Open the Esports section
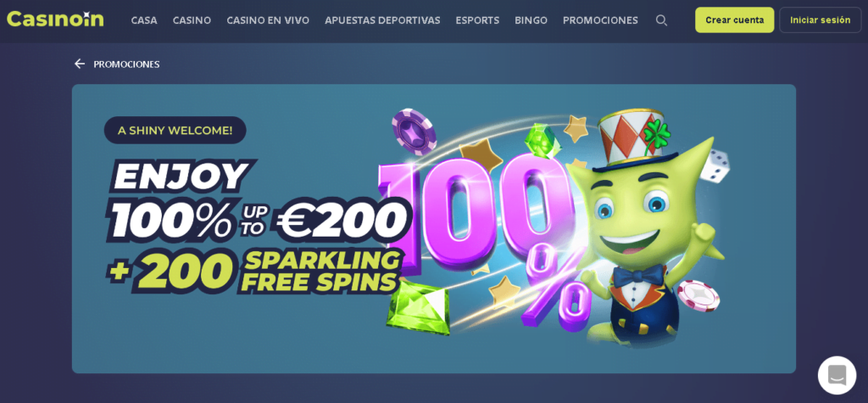The width and height of the screenshot is (868, 403). tap(477, 20)
